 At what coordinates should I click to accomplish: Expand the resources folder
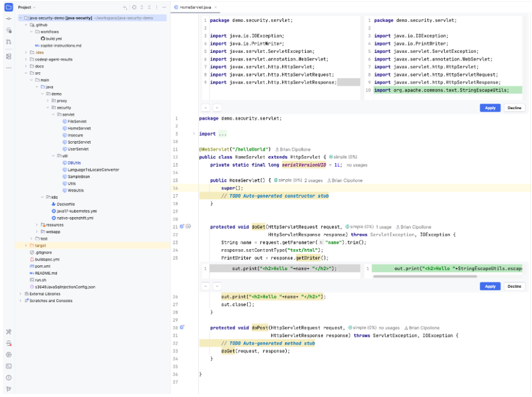[37, 225]
